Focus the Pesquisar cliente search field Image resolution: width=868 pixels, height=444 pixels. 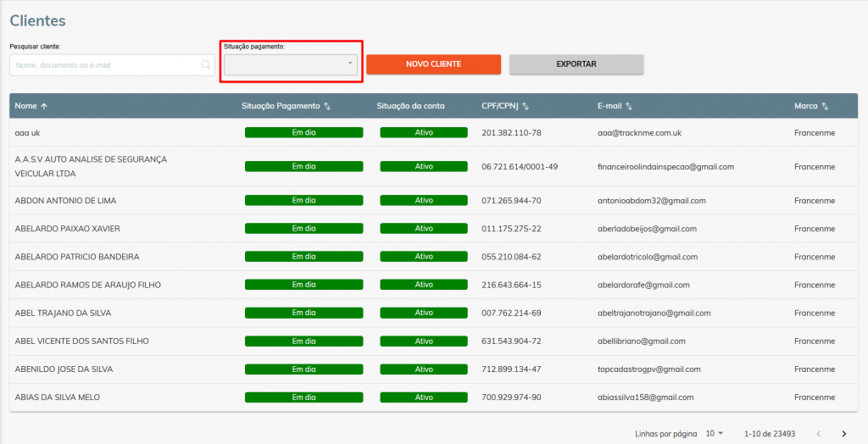112,64
